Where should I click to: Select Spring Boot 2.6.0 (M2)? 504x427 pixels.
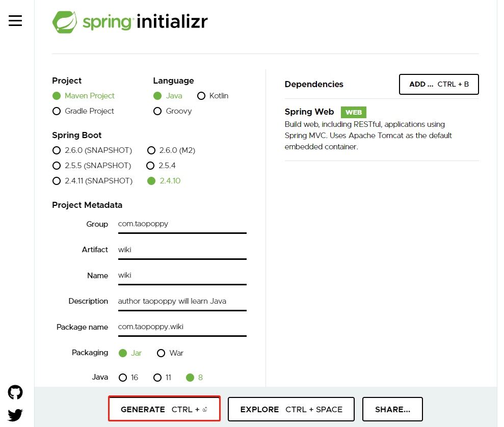[171, 150]
